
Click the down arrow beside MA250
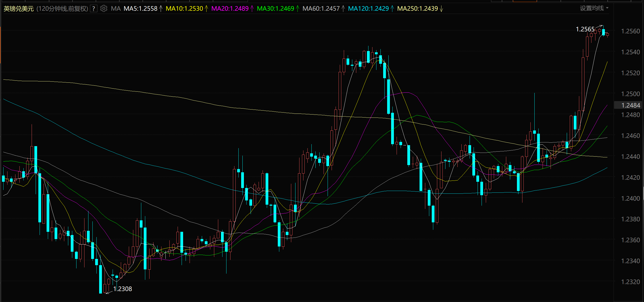pyautogui.click(x=441, y=9)
